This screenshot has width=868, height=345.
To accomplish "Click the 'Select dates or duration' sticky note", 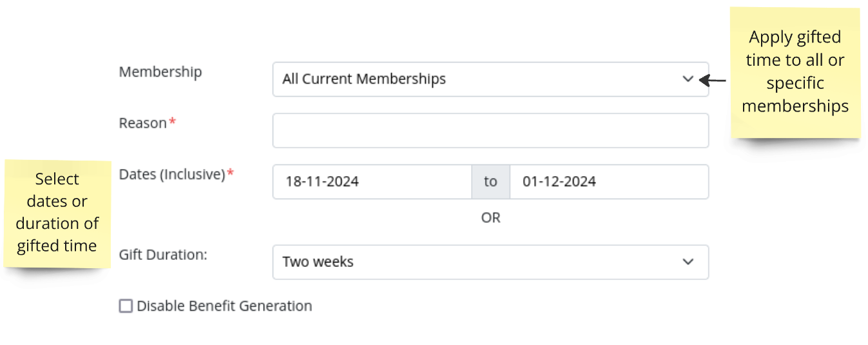I will click(57, 212).
